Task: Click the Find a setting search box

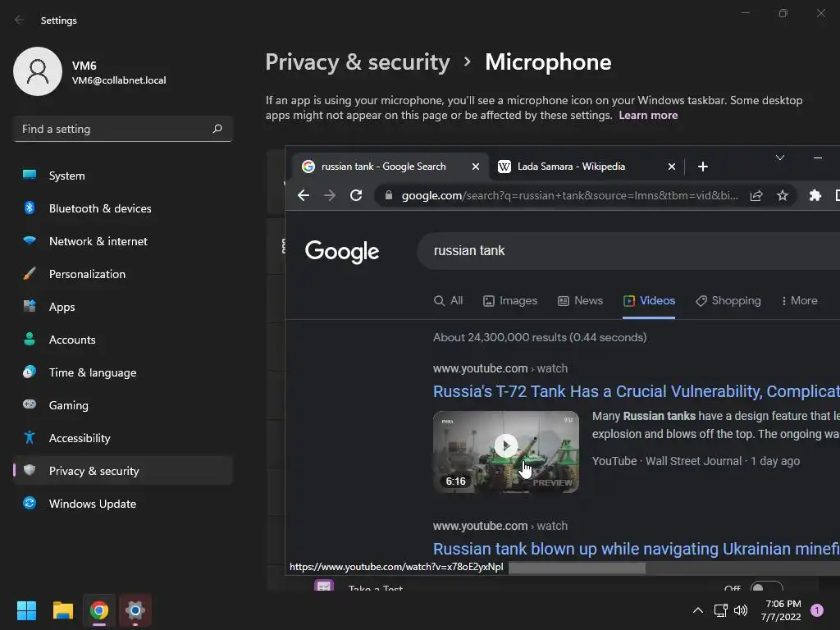Action: (123, 129)
